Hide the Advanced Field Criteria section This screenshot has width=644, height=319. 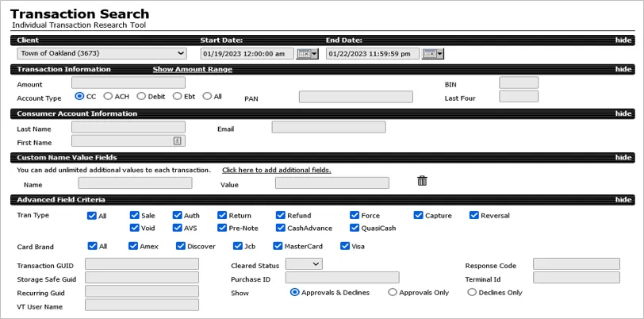point(623,200)
